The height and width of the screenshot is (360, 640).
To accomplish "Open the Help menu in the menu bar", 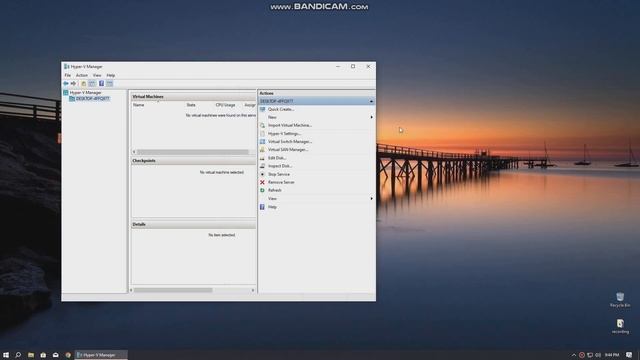I will 111,76.
